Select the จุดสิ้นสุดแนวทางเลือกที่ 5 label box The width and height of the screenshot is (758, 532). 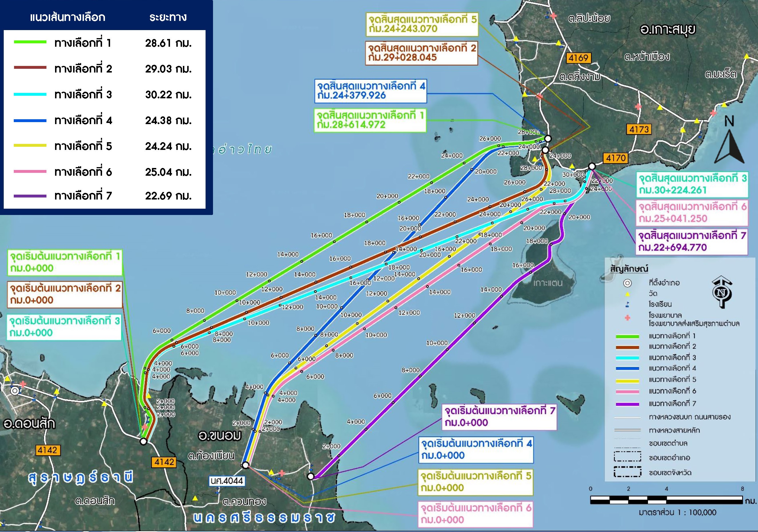(422, 24)
